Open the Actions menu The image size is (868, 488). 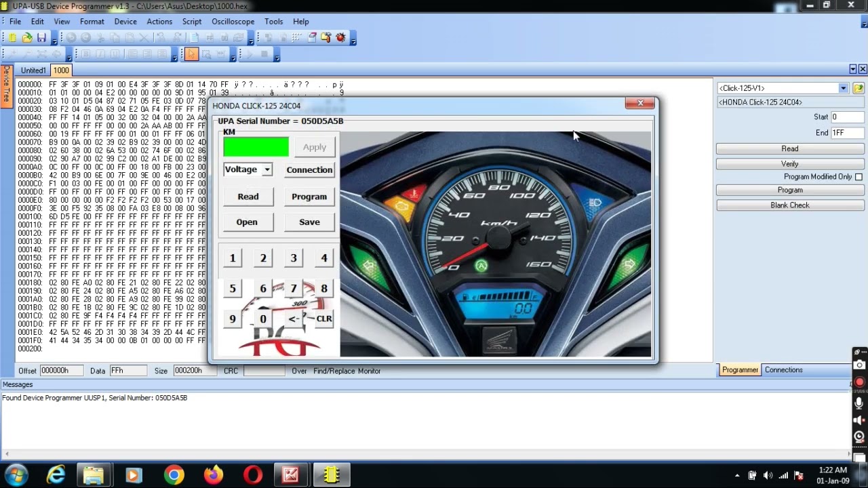(x=159, y=22)
